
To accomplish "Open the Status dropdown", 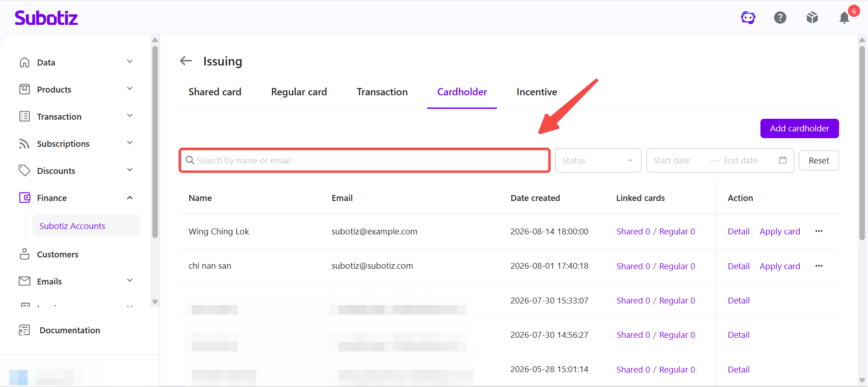I will [598, 160].
